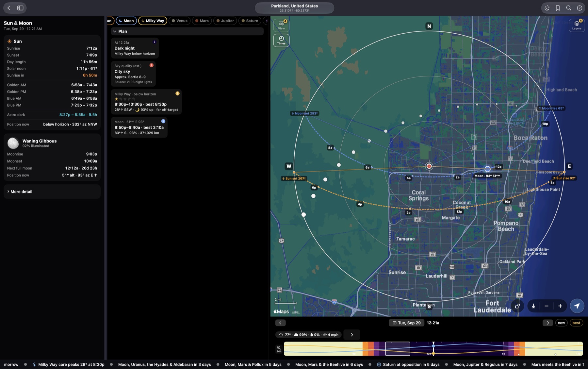The width and height of the screenshot is (588, 369).
Task: Toggle the Milky Way filter chip
Action: (153, 21)
